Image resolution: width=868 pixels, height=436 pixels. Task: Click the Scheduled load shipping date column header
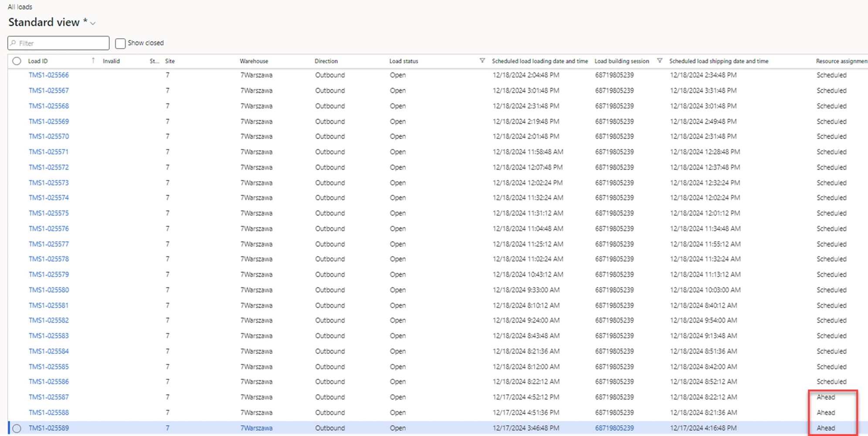(719, 61)
